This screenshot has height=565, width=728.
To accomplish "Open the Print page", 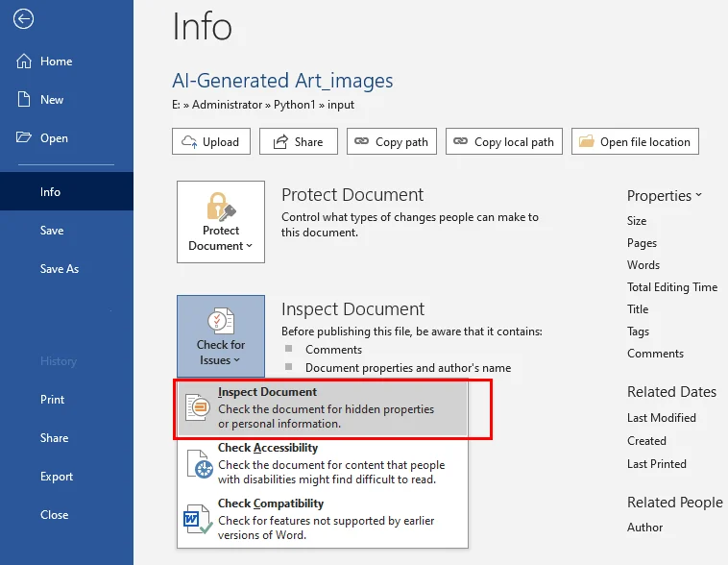I will (x=53, y=400).
